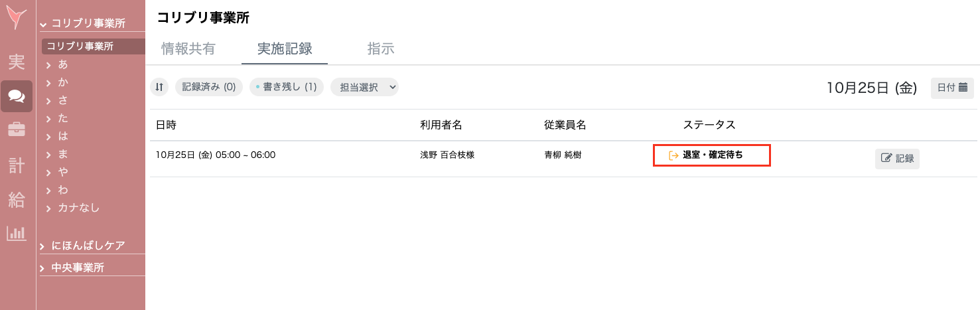Open the bar chart reports icon
This screenshot has width=980, height=310.
pyautogui.click(x=17, y=233)
